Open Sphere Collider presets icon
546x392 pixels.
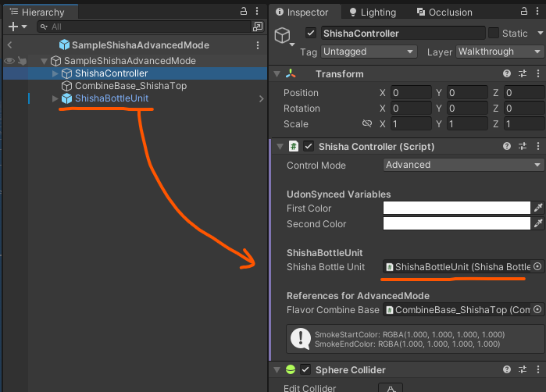point(523,369)
